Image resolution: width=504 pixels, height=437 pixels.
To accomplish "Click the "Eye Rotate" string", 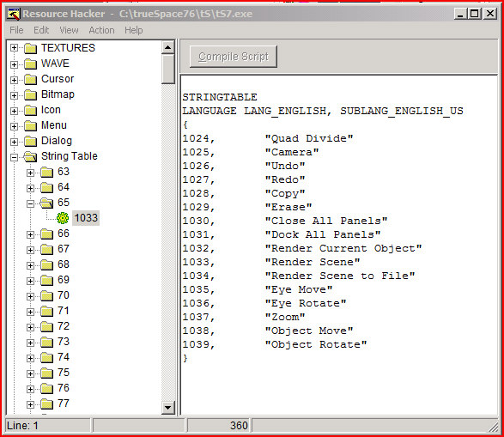I will (306, 304).
